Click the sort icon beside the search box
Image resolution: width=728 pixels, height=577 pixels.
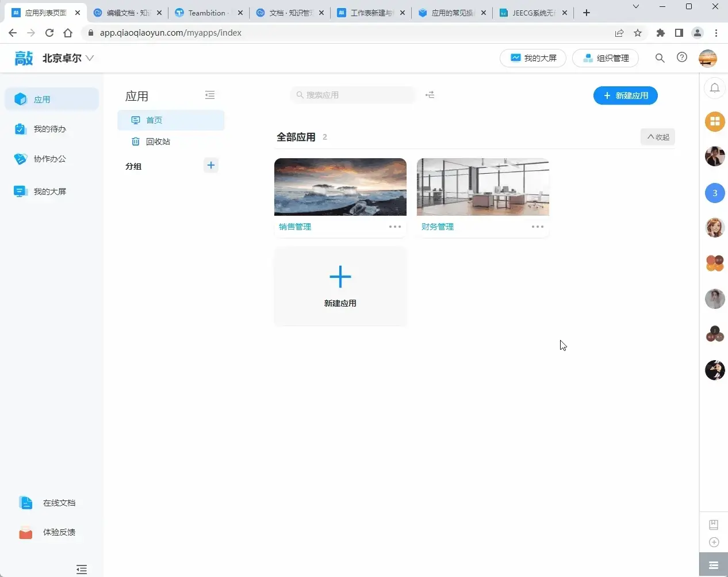(430, 94)
